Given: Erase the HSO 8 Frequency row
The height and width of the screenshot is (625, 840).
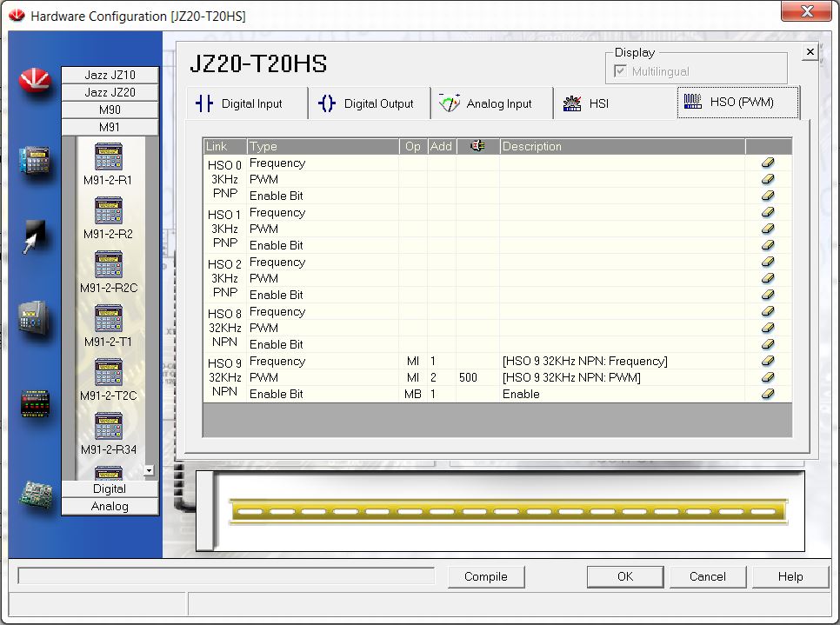Looking at the screenshot, I should click(x=768, y=311).
